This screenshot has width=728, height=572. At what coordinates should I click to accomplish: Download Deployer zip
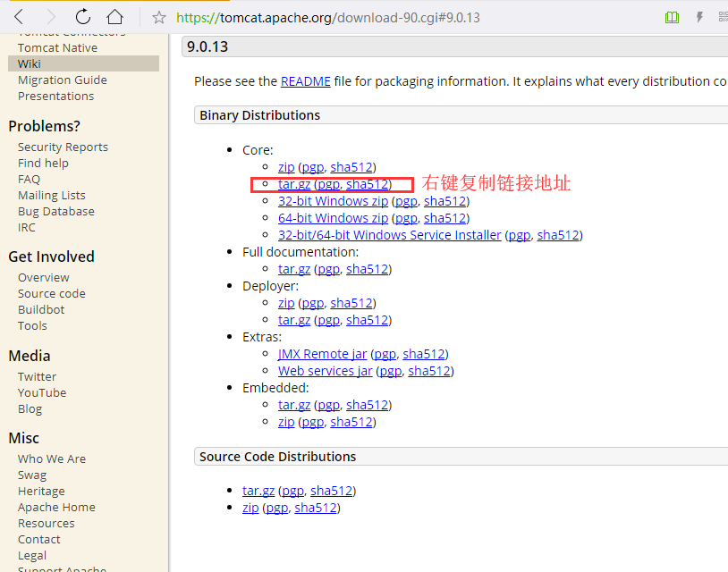[x=286, y=303]
